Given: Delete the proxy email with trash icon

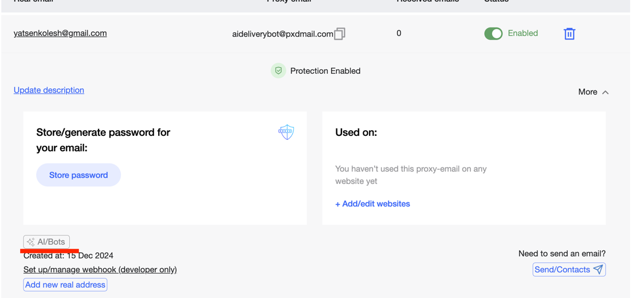Looking at the screenshot, I should click(x=569, y=34).
